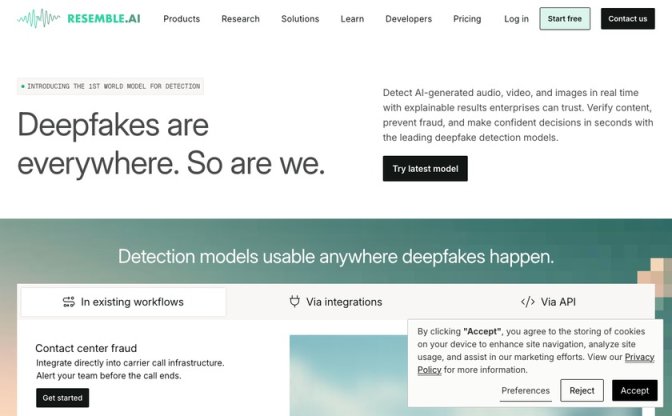Open the Research menu
The height and width of the screenshot is (416, 672).
pos(240,19)
